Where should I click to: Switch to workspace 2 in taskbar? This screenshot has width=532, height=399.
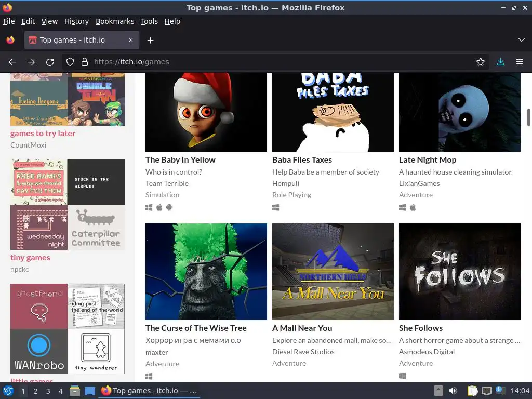point(35,391)
